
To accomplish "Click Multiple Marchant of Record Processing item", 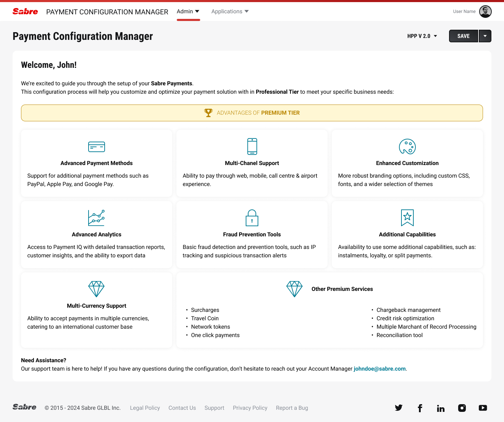I will pyautogui.click(x=426, y=327).
